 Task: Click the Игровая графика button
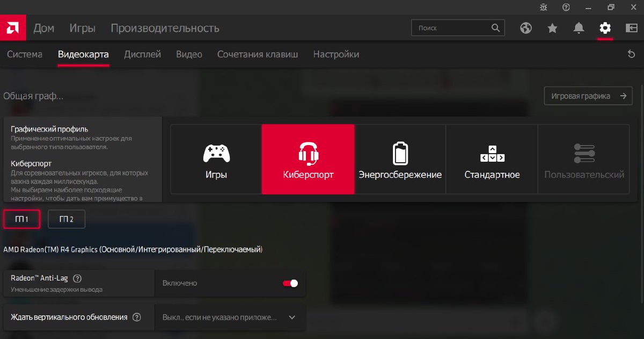(588, 96)
